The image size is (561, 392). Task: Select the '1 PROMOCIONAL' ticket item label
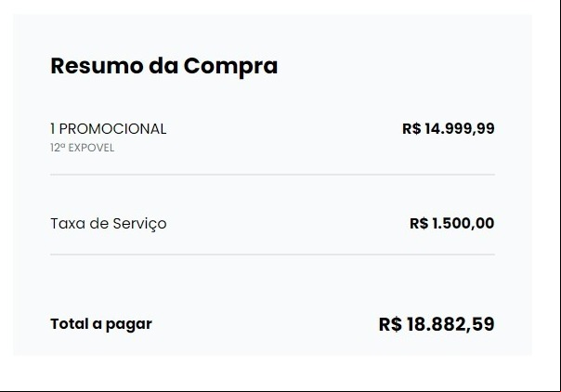coord(109,129)
